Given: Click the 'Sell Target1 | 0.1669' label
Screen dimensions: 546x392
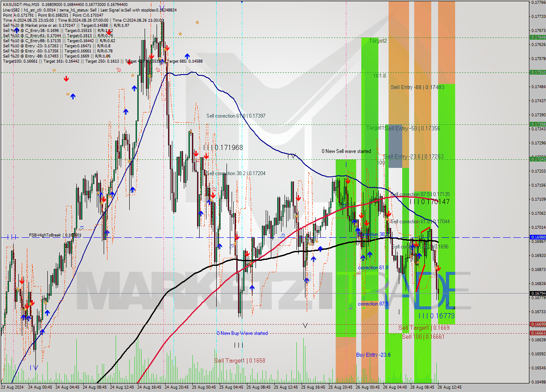Looking at the screenshot, I should [x=424, y=328].
